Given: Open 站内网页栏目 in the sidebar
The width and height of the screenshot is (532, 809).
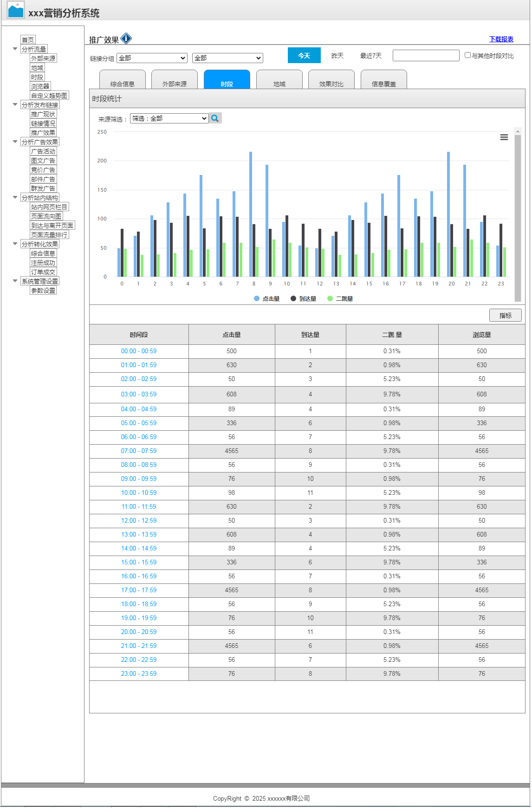Looking at the screenshot, I should click(49, 207).
